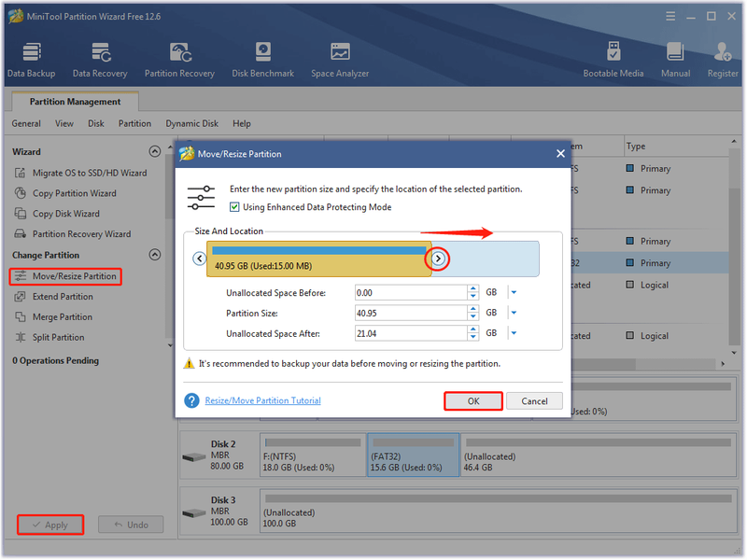Open the Disk menu

96,124
